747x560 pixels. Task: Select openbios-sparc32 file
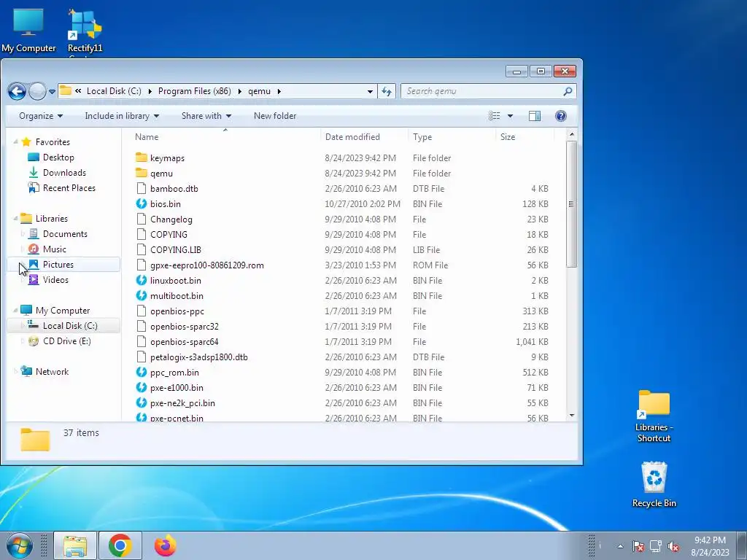click(x=185, y=326)
